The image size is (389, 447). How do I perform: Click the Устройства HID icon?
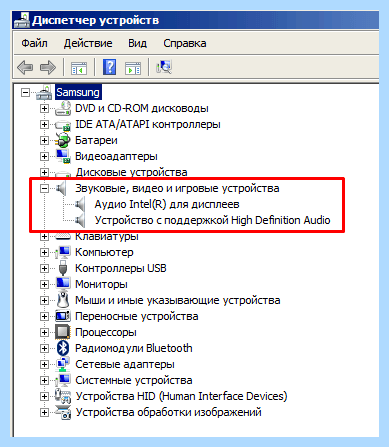(63, 396)
